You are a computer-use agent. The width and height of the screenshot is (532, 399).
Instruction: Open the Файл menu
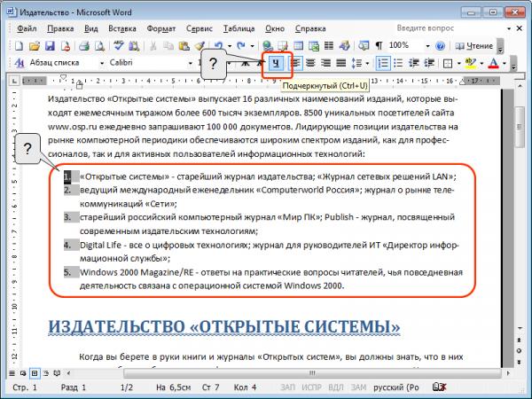tap(27, 28)
